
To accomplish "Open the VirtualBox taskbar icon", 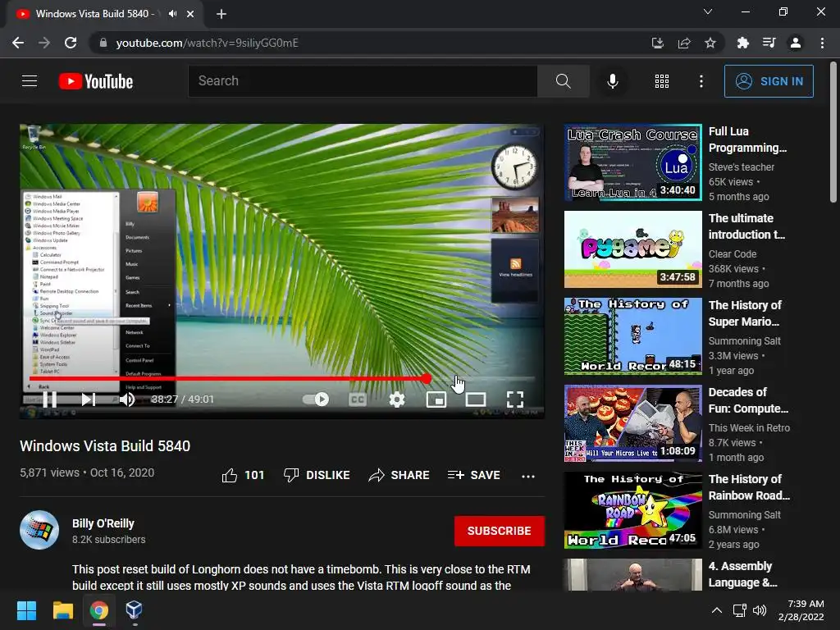I will point(134,610).
